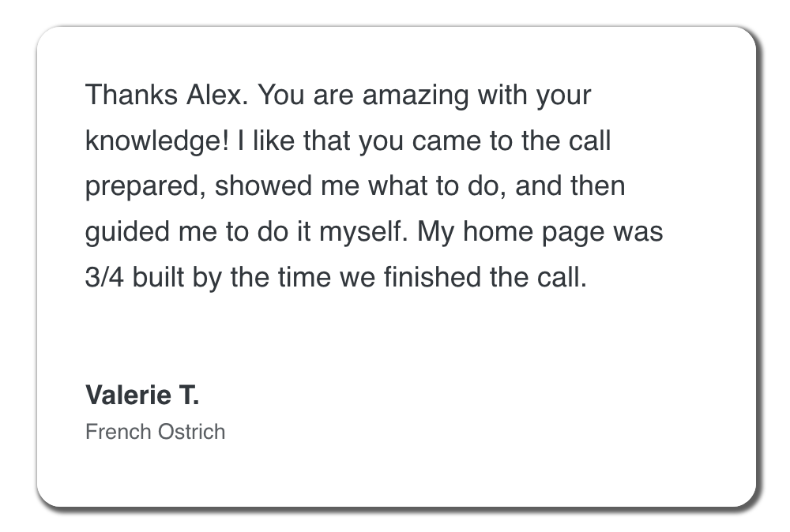Click the word "prepared," in the third line
Viewport: 790px width, 532px height.
click(x=145, y=186)
